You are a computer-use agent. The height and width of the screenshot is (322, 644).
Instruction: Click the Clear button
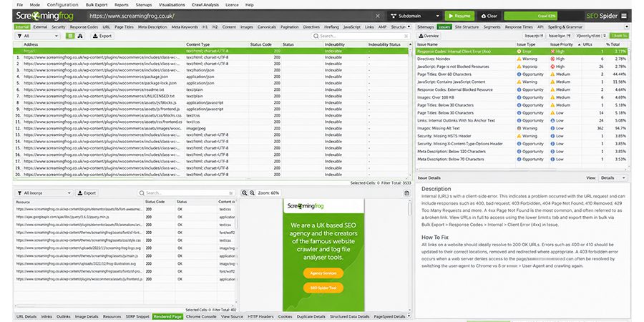tap(489, 16)
